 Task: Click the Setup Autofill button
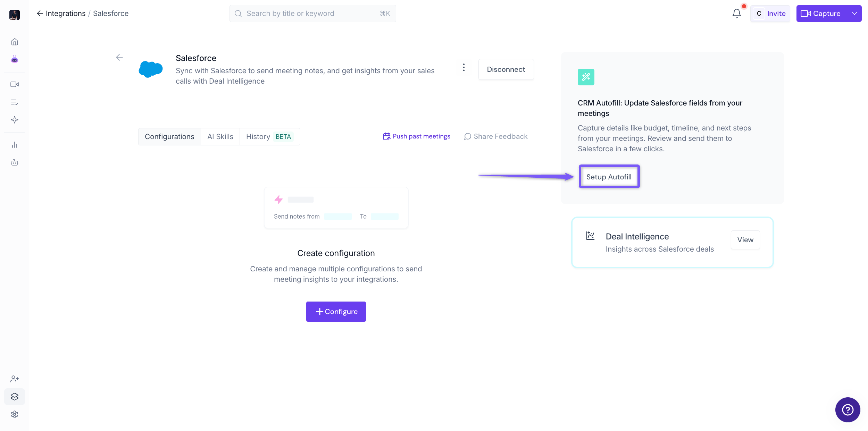(x=609, y=177)
